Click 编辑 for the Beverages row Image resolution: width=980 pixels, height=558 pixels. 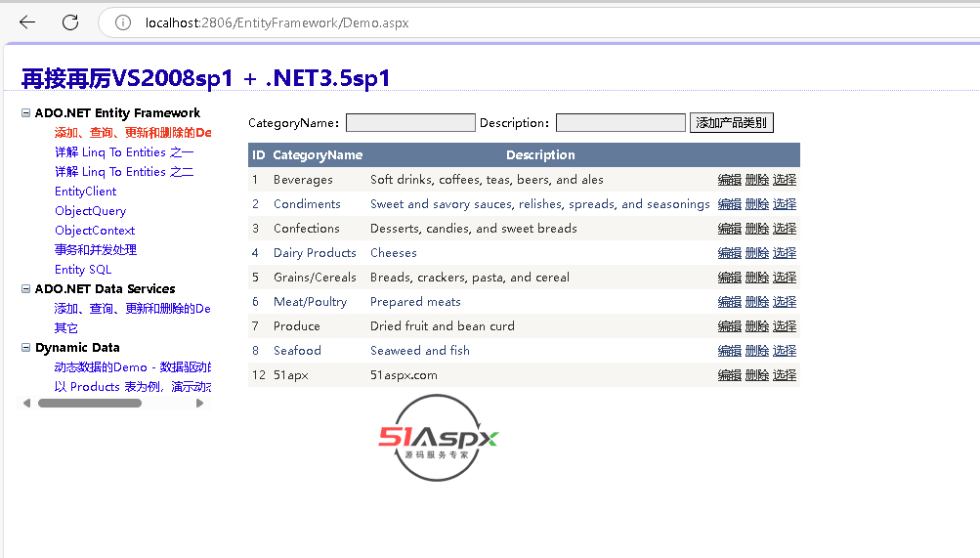point(729,180)
